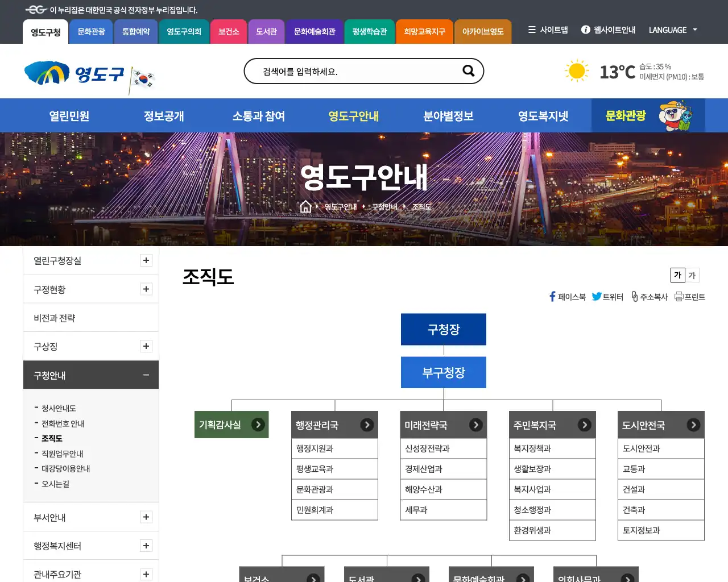Click the 프린트 print icon
The image size is (728, 582).
tap(679, 296)
